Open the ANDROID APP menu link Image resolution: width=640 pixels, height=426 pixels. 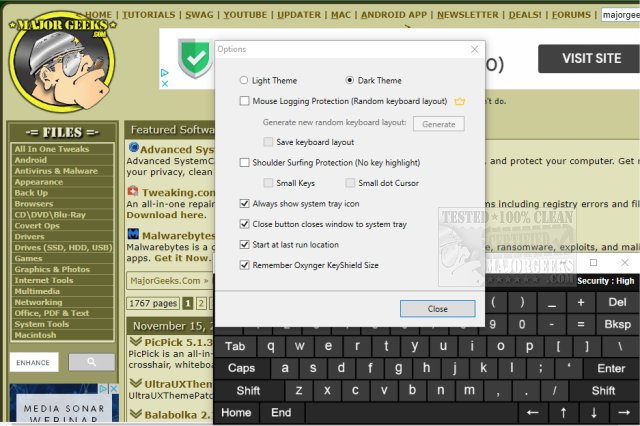pyautogui.click(x=394, y=15)
